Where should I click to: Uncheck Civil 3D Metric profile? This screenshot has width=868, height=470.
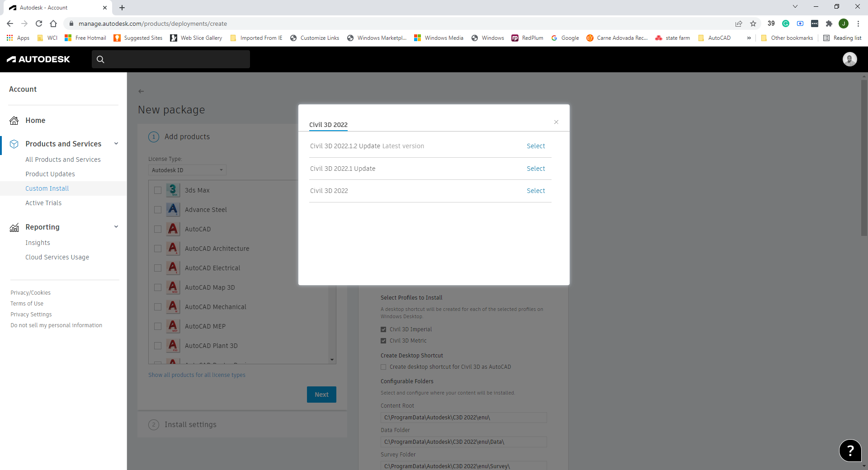click(x=383, y=340)
